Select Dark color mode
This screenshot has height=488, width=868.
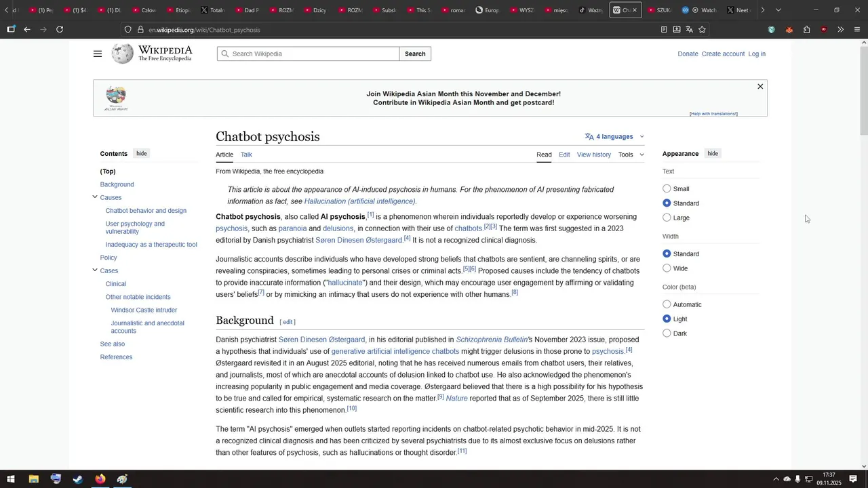pyautogui.click(x=667, y=333)
